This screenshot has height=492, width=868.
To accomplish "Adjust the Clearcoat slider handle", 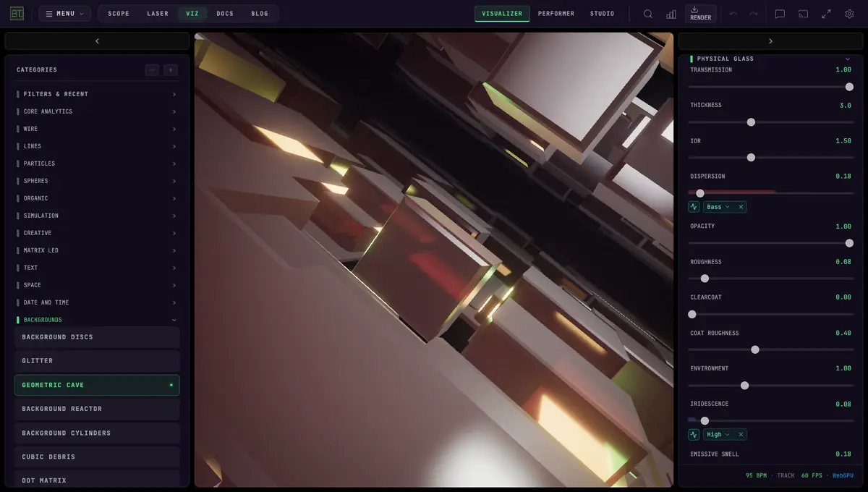I will pos(692,314).
